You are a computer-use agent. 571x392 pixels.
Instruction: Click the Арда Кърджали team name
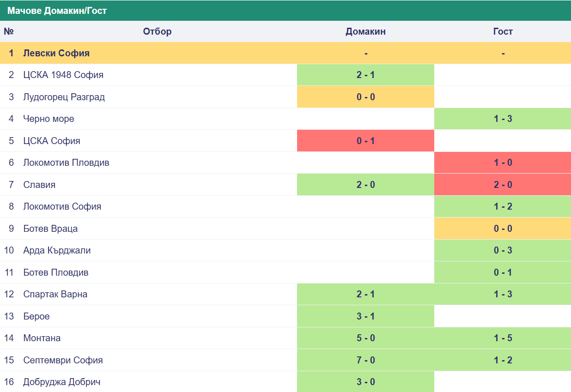tap(57, 250)
